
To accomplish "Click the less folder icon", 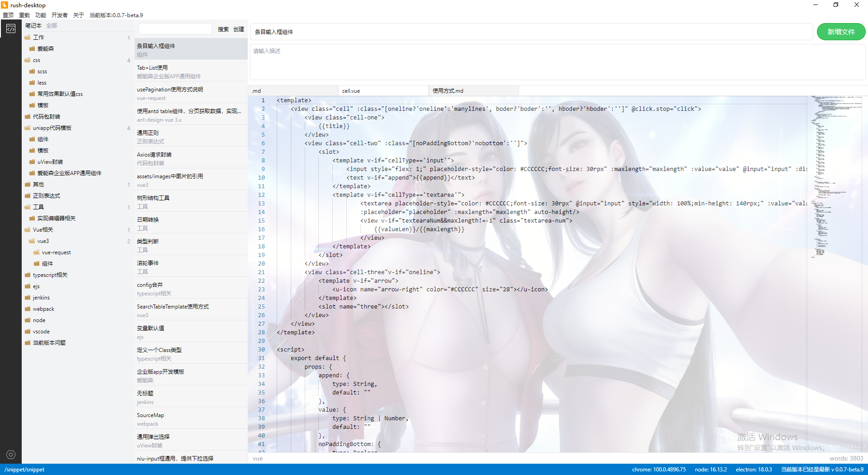I will tap(32, 83).
